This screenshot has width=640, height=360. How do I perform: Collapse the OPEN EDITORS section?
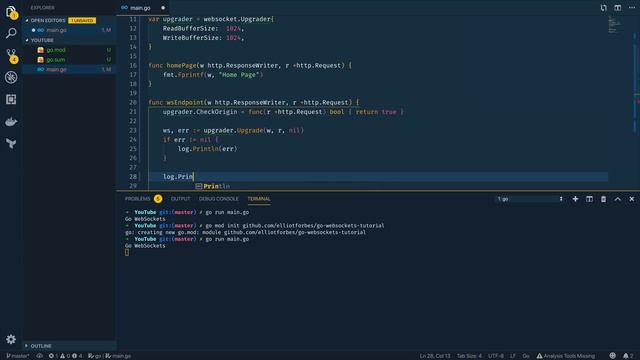coord(47,20)
